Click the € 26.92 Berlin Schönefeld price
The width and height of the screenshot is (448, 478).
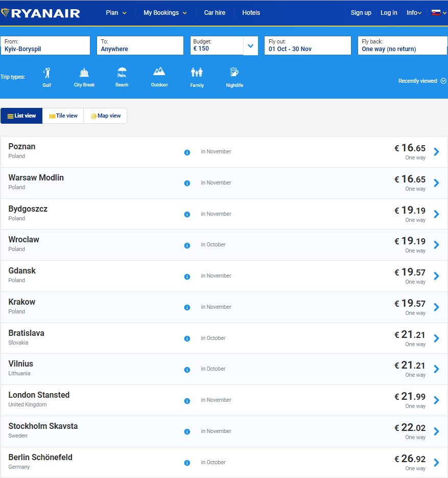(410, 459)
